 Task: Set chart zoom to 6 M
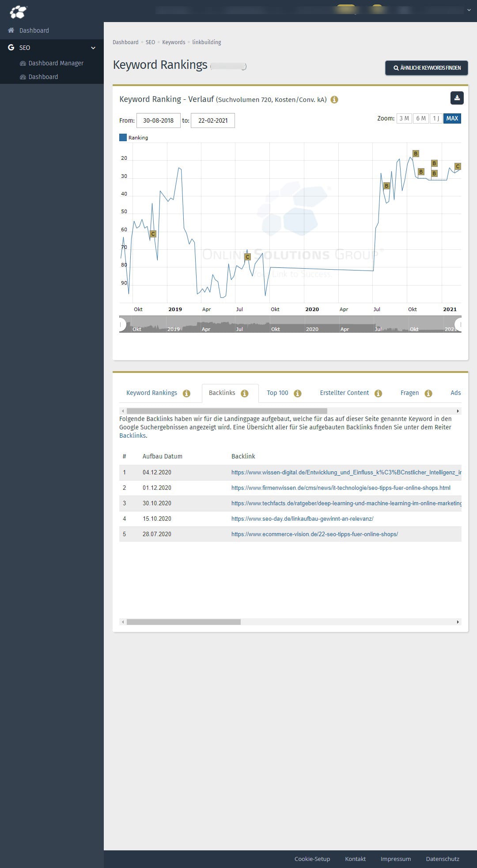pyautogui.click(x=421, y=118)
